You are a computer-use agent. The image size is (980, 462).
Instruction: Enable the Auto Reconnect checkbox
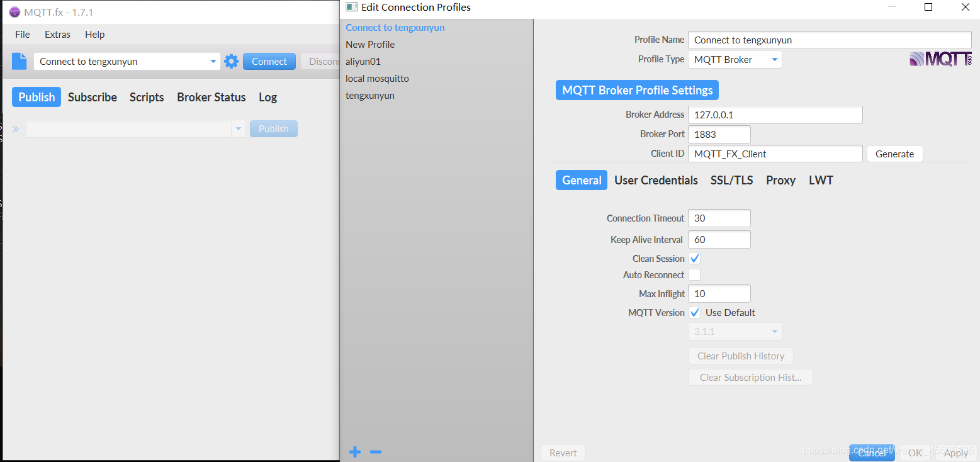pyautogui.click(x=694, y=275)
